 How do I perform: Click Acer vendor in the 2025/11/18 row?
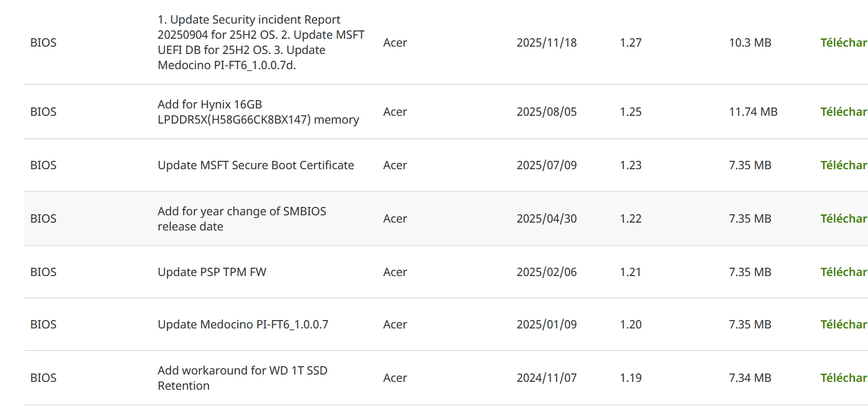(x=395, y=43)
